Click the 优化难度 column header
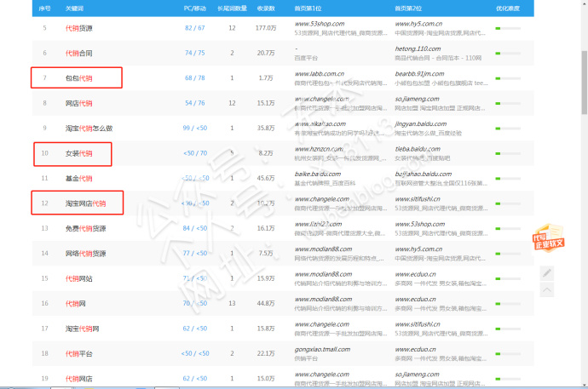 508,9
